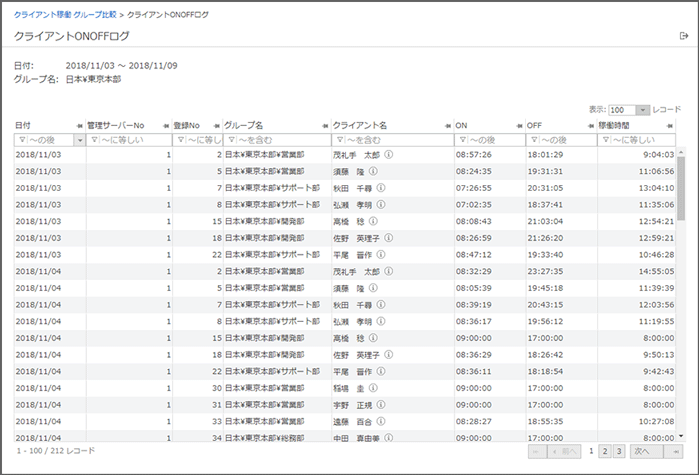Go to page 2 of results
The image size is (699, 475).
[605, 452]
